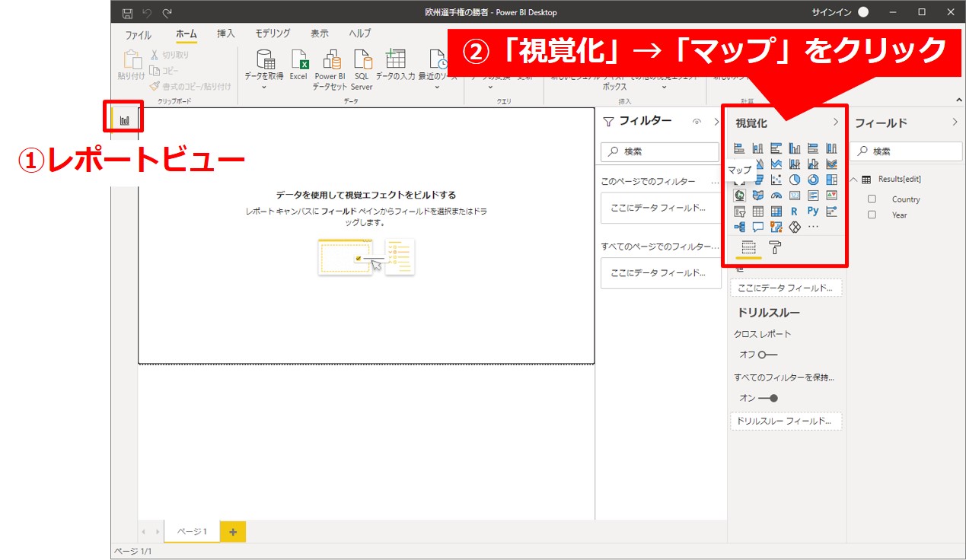Select the Scatter chart visual
966x560 pixels.
[776, 180]
